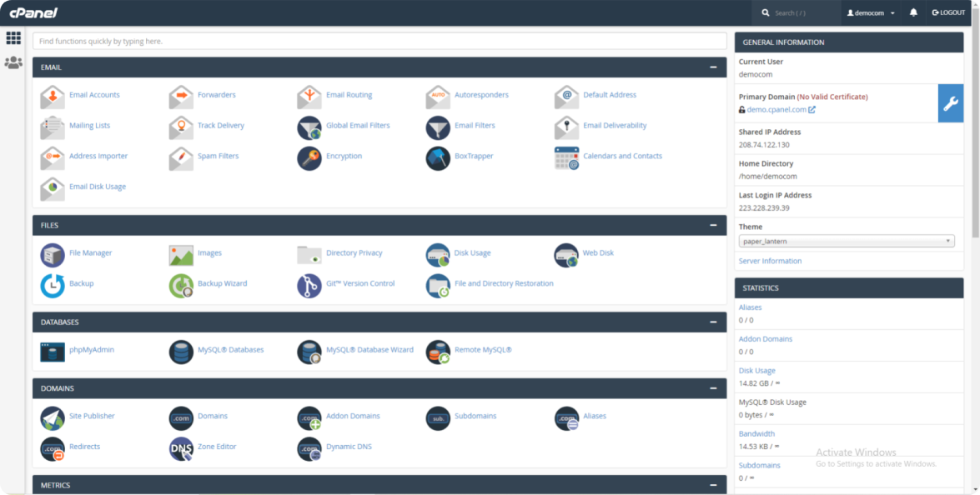This screenshot has height=495, width=980.
Task: Collapse the Databases section
Action: coord(713,322)
